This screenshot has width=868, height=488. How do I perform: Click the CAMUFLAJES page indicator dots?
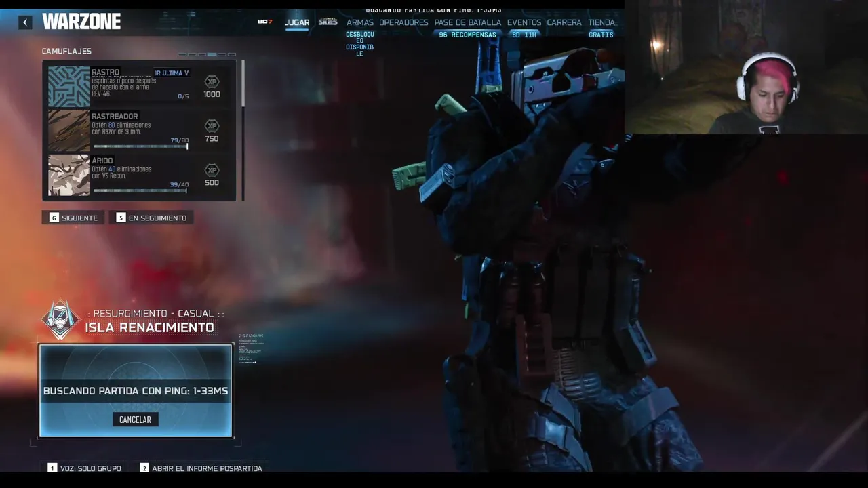(x=208, y=54)
